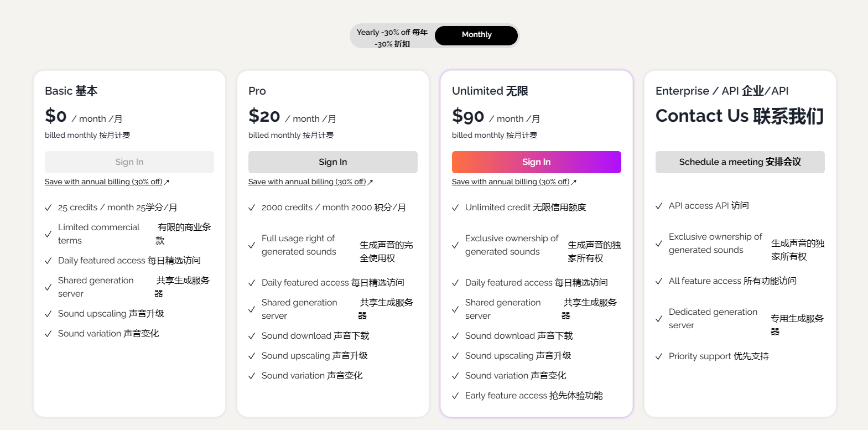The width and height of the screenshot is (868, 430).
Task: Click the checkmark next to Priority support
Action: coord(659,356)
